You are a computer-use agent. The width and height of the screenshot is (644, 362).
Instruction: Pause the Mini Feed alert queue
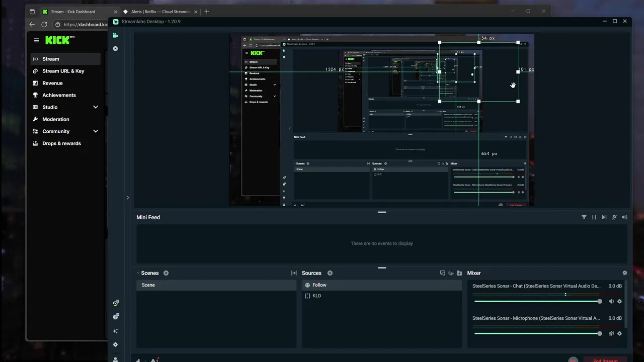pyautogui.click(x=594, y=217)
